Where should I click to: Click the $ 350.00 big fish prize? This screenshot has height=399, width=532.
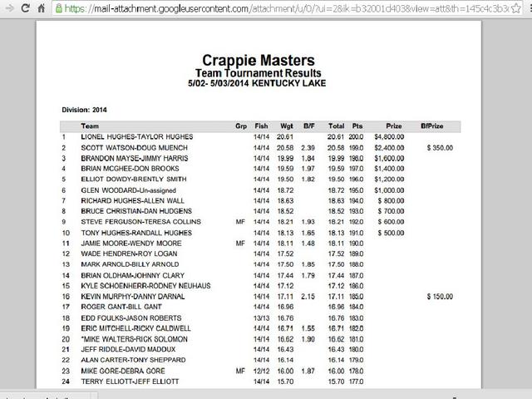[x=440, y=148]
